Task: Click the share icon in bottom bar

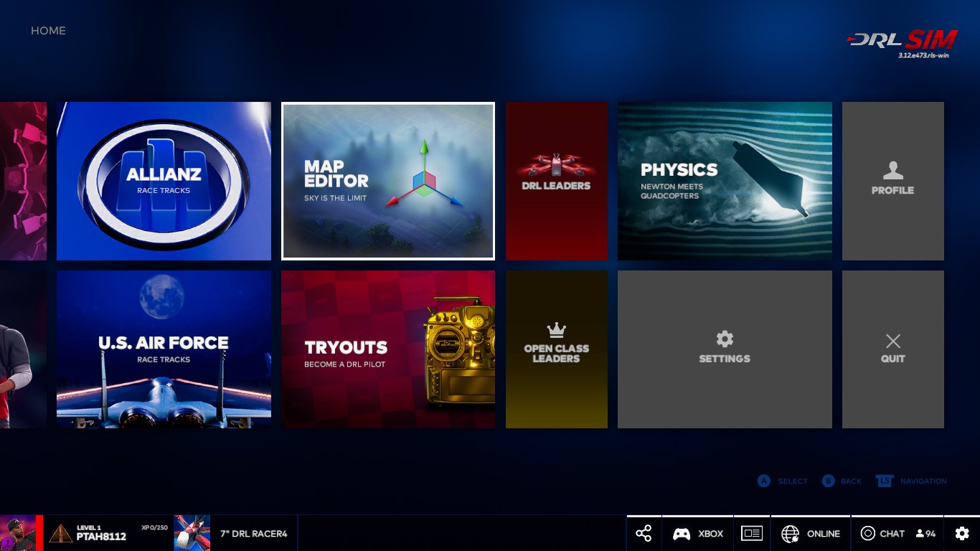Action: tap(644, 533)
